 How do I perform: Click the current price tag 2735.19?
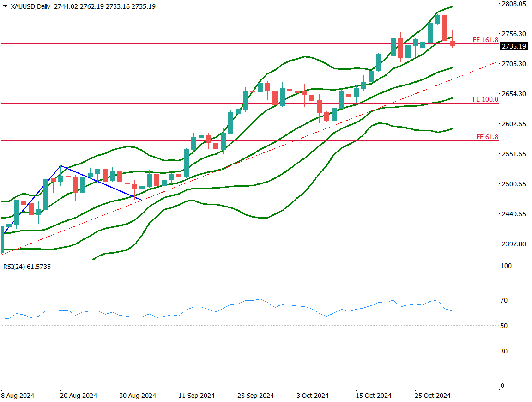click(514, 46)
